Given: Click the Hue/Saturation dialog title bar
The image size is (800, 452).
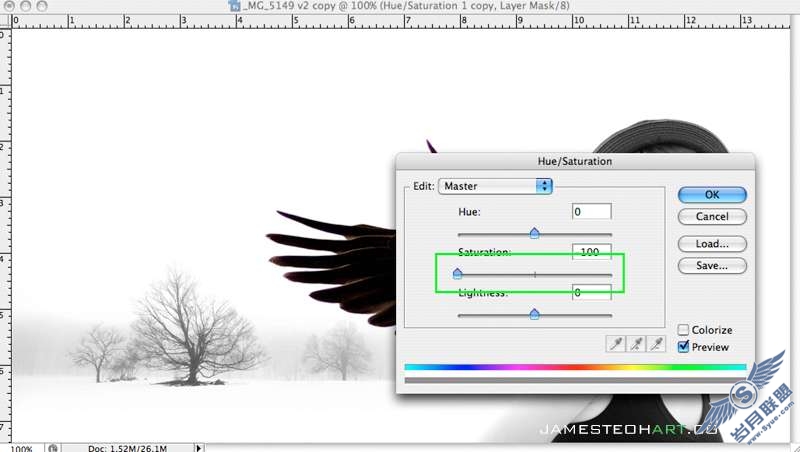Looking at the screenshot, I should (x=575, y=161).
